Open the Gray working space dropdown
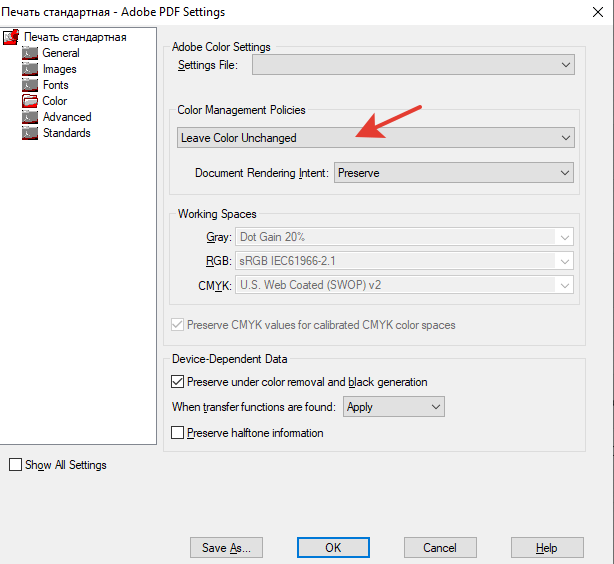 point(404,237)
